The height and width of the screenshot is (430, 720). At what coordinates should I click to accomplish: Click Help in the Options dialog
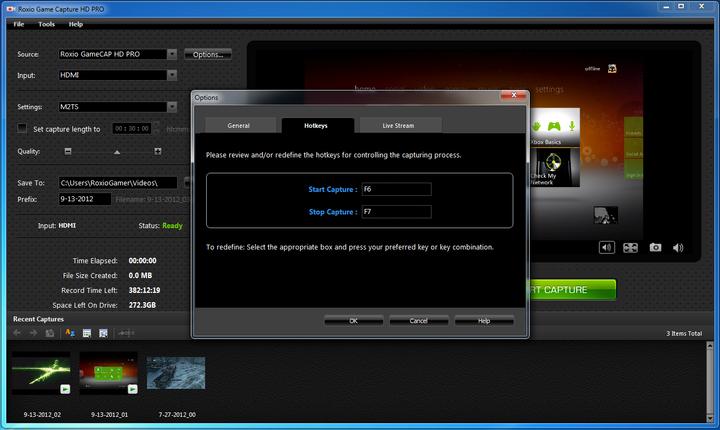coord(484,321)
